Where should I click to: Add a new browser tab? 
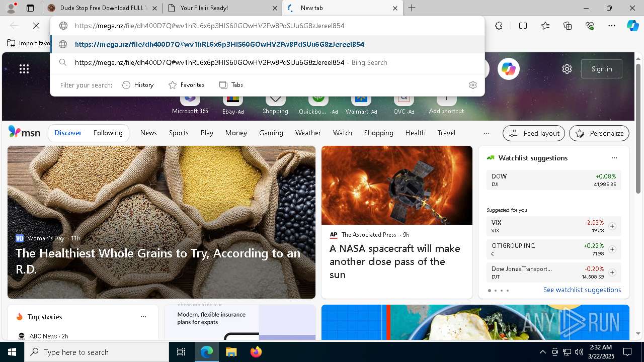coord(412,8)
